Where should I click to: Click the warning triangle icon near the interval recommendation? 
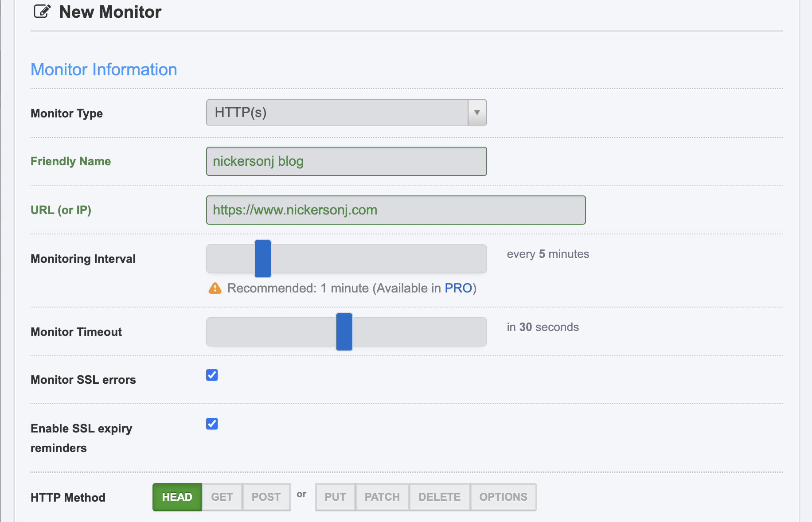click(215, 288)
